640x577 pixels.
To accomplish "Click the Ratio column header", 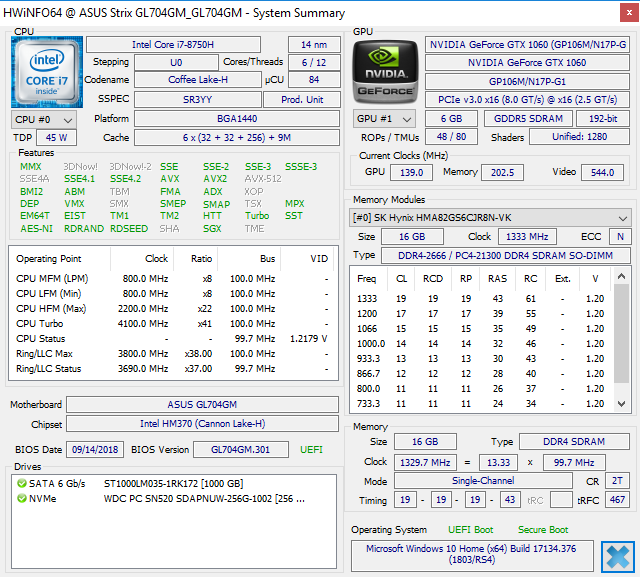I will pyautogui.click(x=196, y=259).
